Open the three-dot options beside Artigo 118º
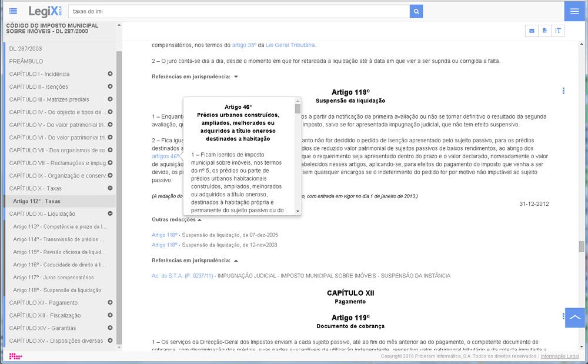 coord(563,91)
